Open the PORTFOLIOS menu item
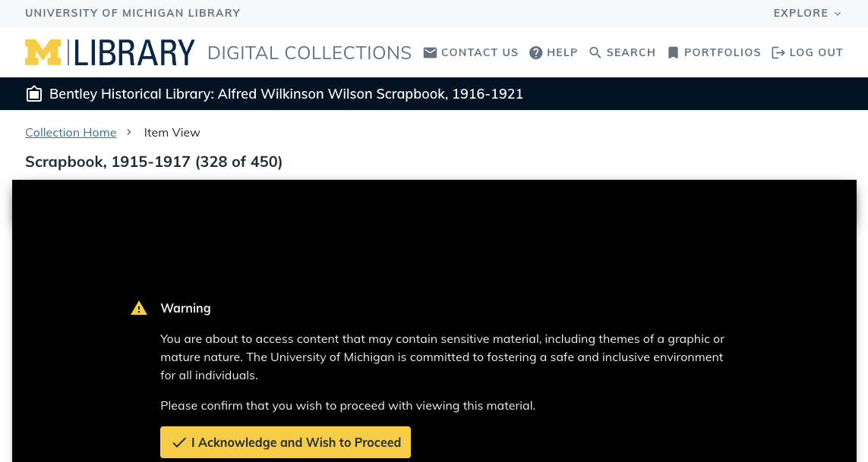Viewport: 868px width, 462px height. coord(722,52)
